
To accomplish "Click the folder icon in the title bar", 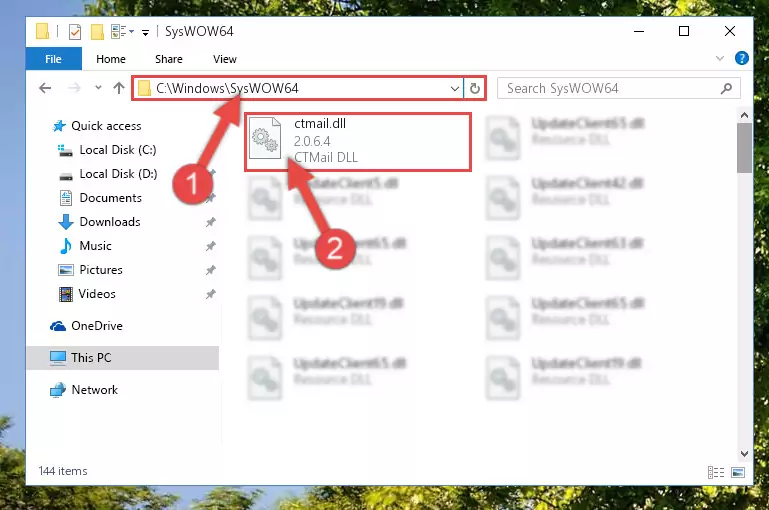I will click(x=43, y=32).
